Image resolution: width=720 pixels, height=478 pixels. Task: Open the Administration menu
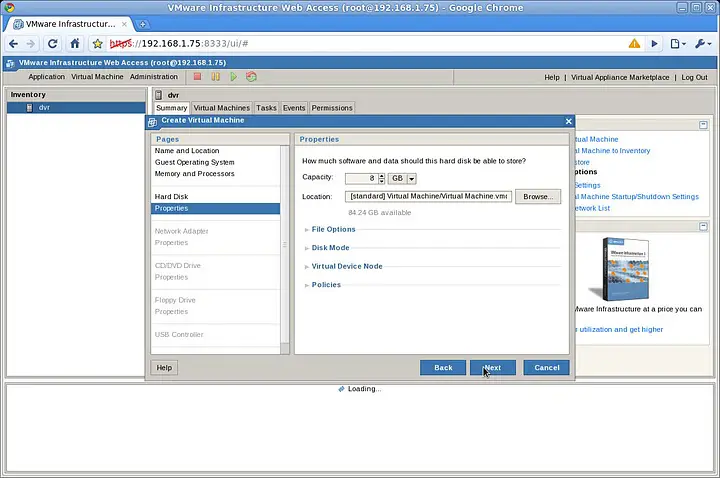(154, 77)
